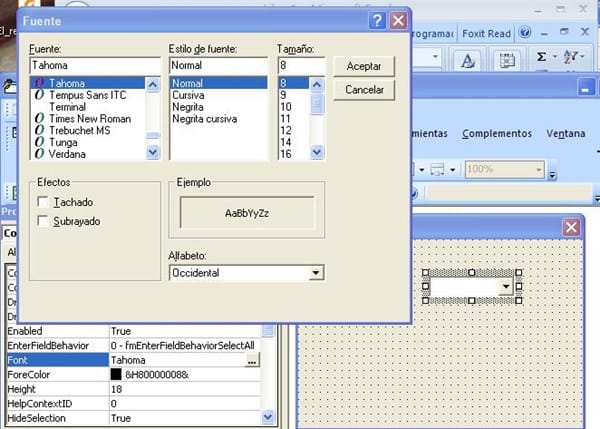
Task: Select Tahoma in font list
Action: coord(88,83)
